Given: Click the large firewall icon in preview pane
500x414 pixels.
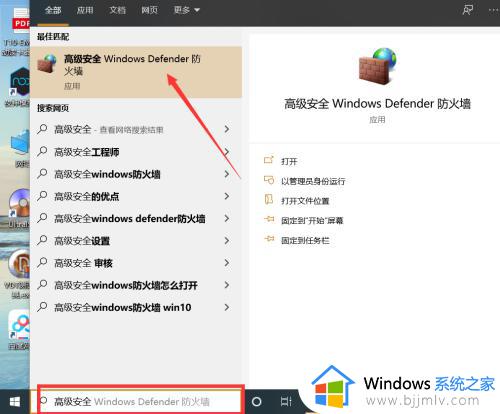Looking at the screenshot, I should click(x=377, y=66).
